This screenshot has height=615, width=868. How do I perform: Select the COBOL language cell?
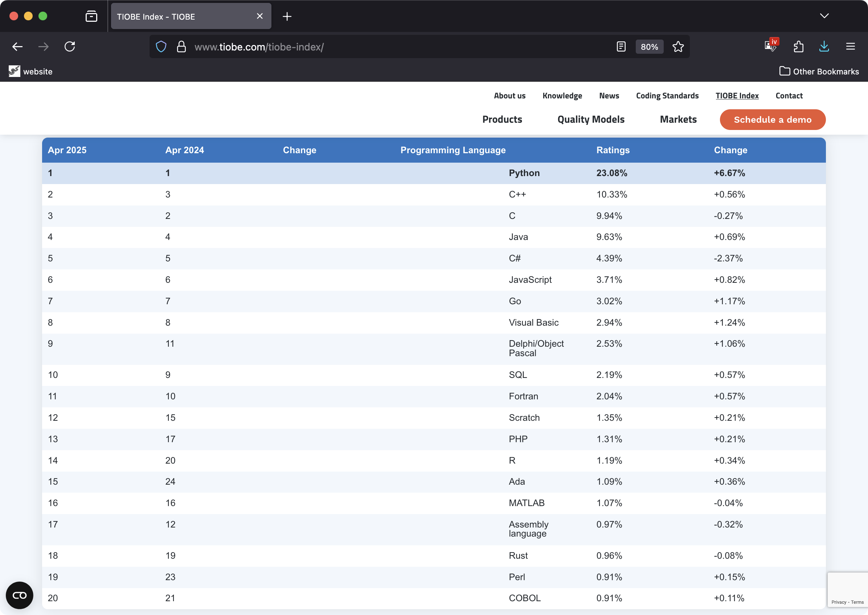pyautogui.click(x=524, y=598)
